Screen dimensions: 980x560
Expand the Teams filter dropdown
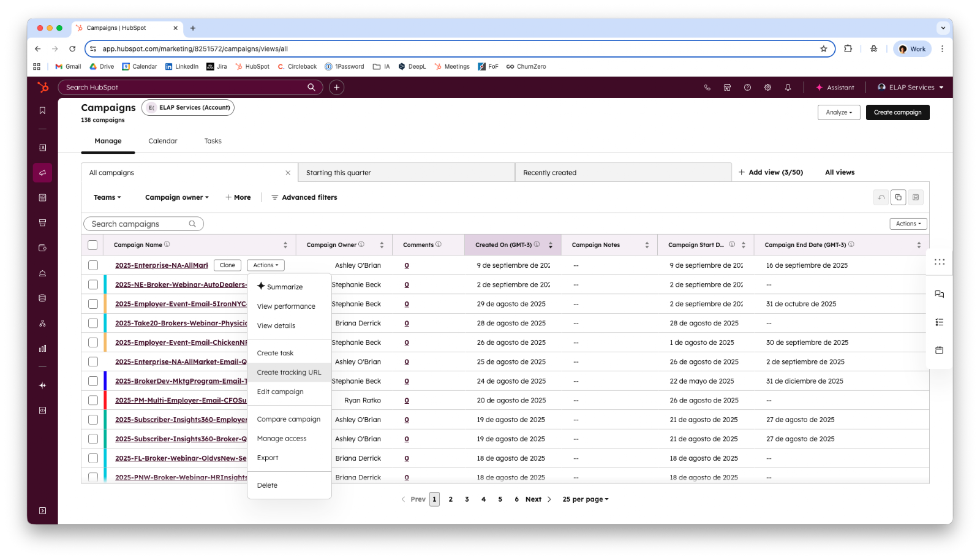coord(107,197)
